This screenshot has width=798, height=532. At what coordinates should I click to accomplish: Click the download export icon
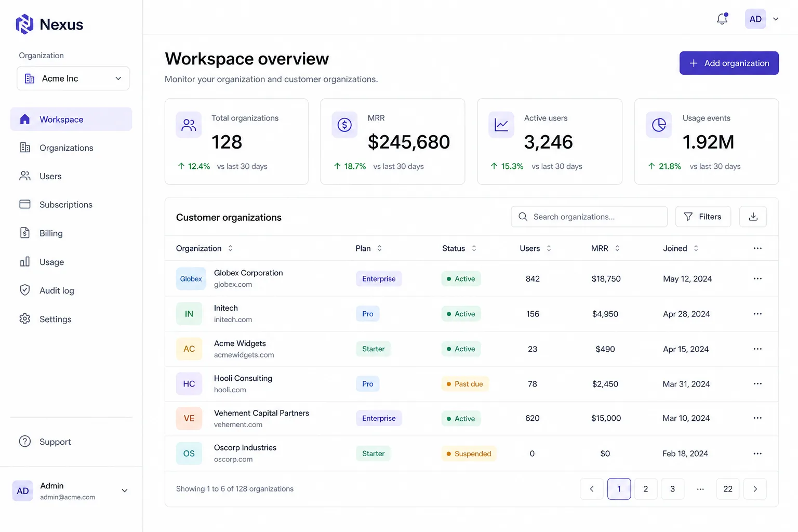click(753, 217)
